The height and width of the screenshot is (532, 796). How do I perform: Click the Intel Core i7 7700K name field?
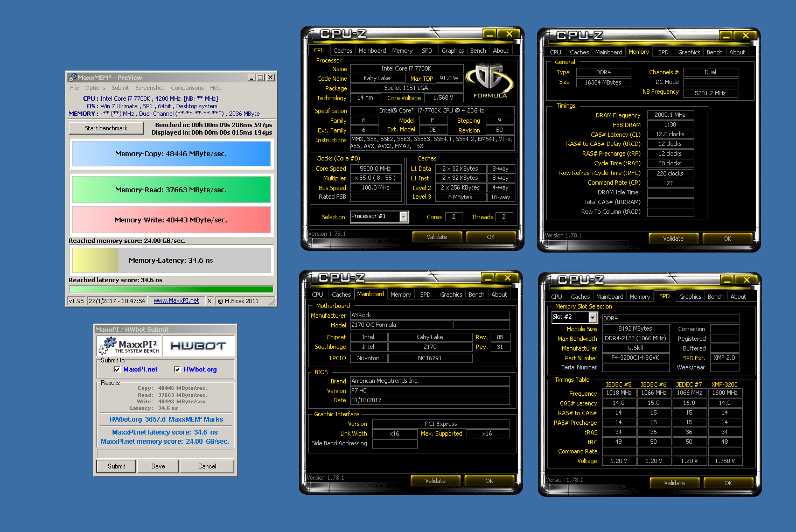(407, 68)
